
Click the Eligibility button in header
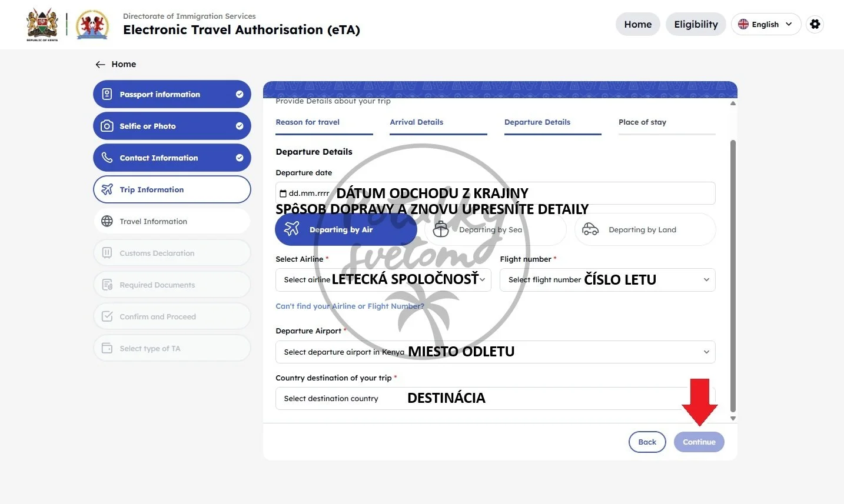[x=696, y=24]
